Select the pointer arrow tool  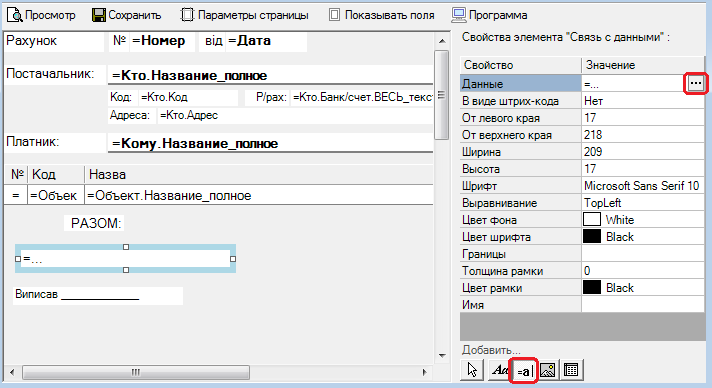[x=472, y=370]
